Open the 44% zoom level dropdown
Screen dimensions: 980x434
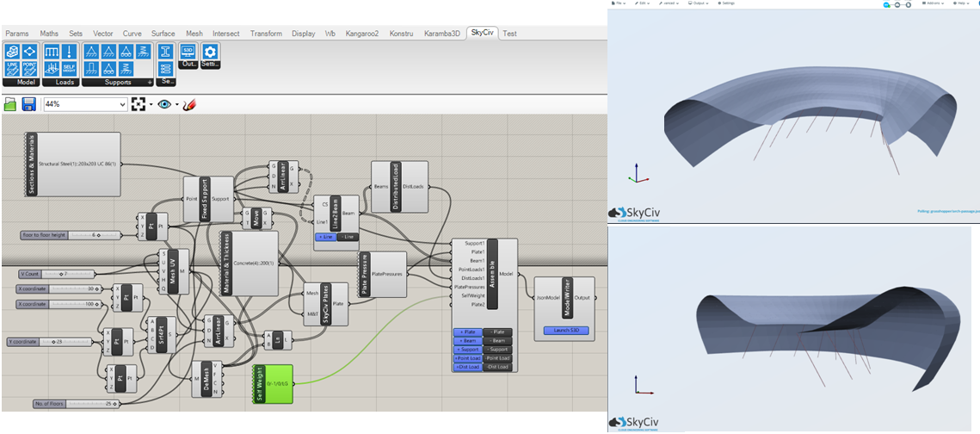(121, 104)
